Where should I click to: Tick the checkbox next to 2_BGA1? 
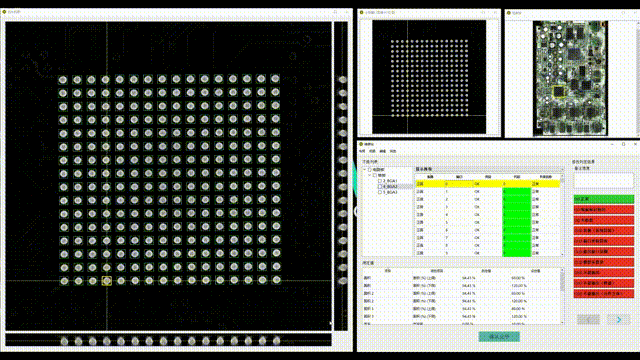(x=380, y=180)
